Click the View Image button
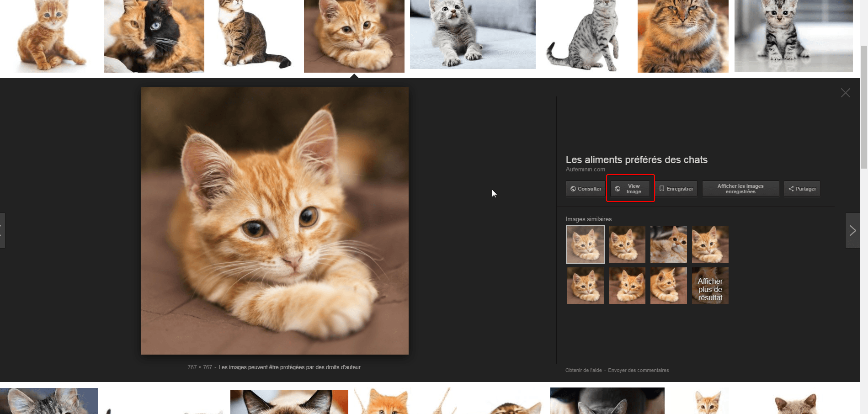The image size is (868, 414). click(630, 189)
